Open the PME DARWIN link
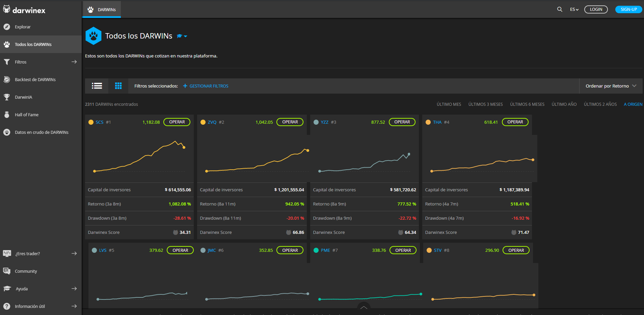Screen dimensions: 644x315 (325, 250)
